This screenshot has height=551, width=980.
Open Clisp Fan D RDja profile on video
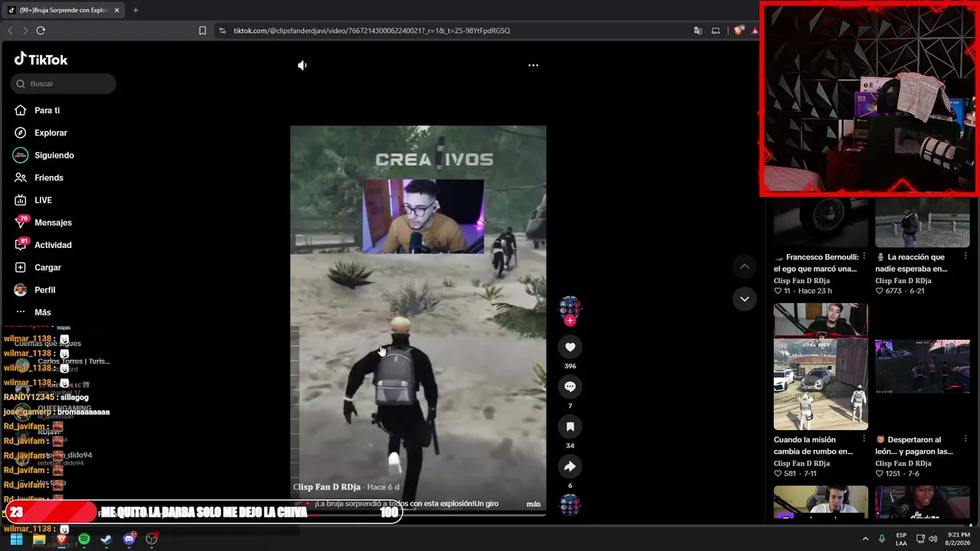pyautogui.click(x=327, y=487)
